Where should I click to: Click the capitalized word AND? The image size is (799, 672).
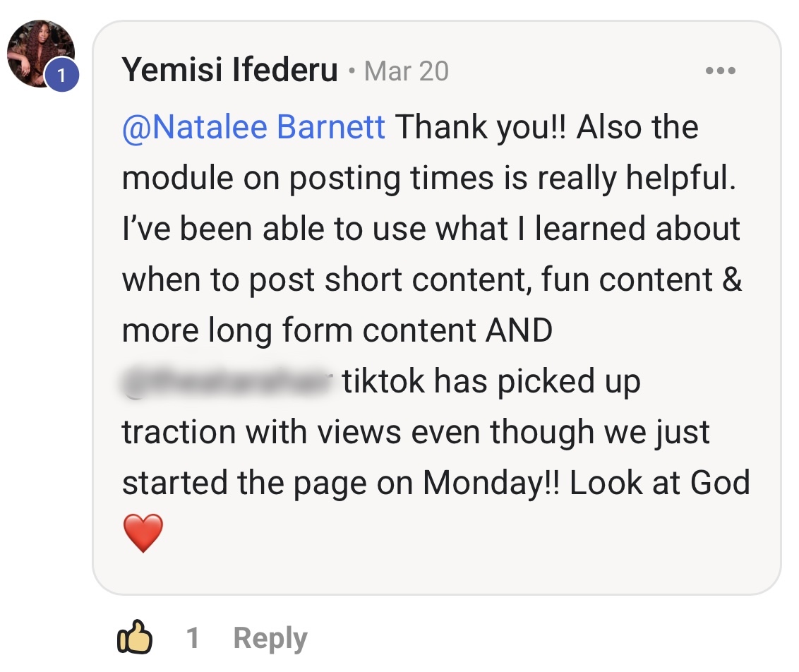coord(519,330)
